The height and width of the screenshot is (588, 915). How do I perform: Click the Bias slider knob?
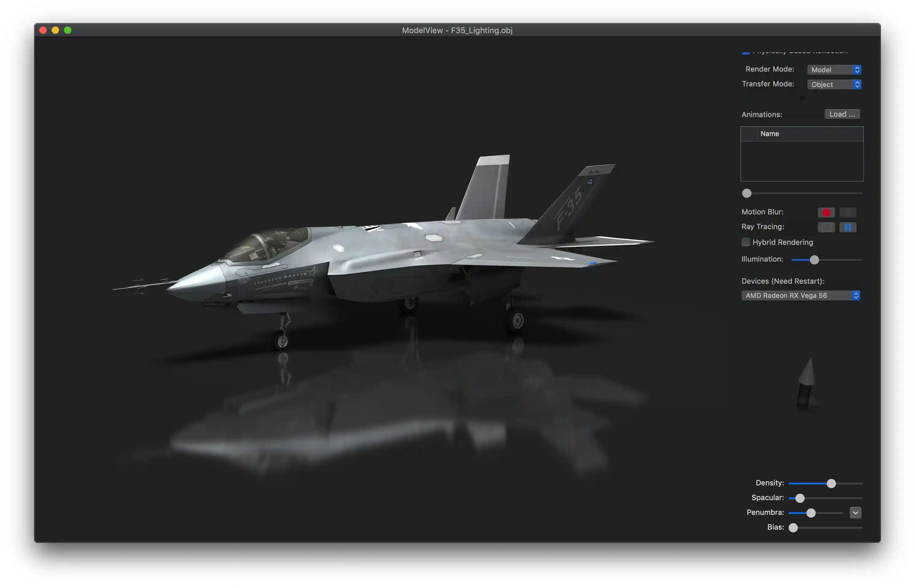793,527
